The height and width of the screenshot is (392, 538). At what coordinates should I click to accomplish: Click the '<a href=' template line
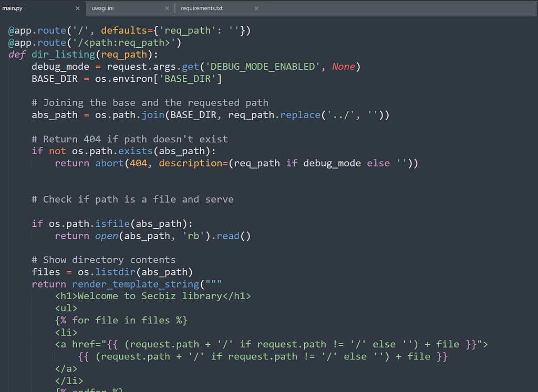(x=272, y=344)
